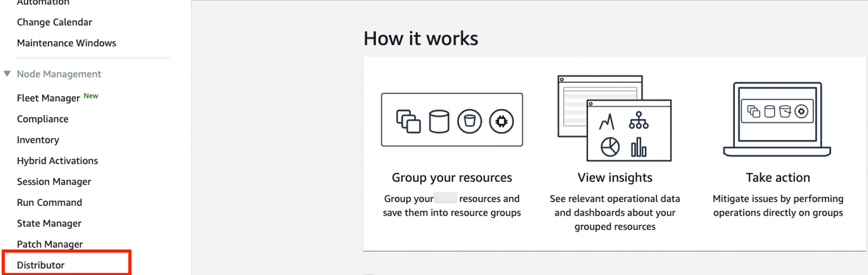Select Run Command in navigation
This screenshot has height=275, width=868.
[49, 203]
